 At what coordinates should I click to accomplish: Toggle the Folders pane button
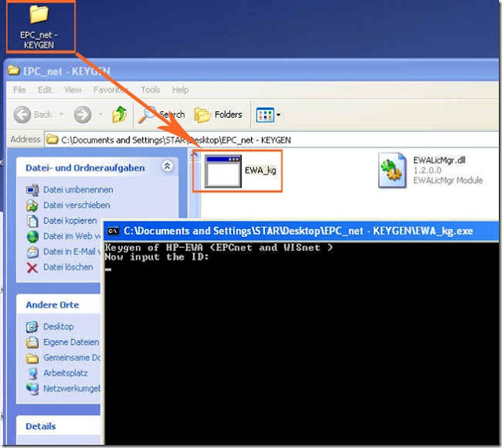point(218,115)
